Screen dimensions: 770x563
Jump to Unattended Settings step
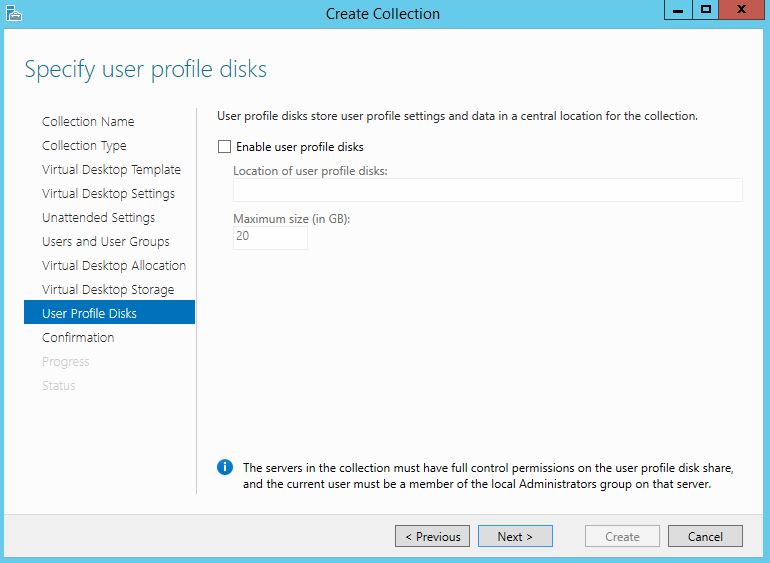98,217
